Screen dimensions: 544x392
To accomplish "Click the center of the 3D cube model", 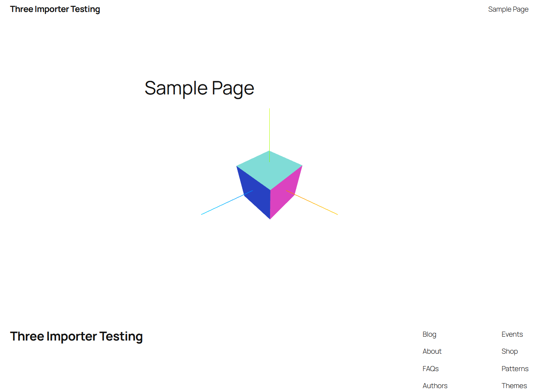I will pyautogui.click(x=270, y=186).
